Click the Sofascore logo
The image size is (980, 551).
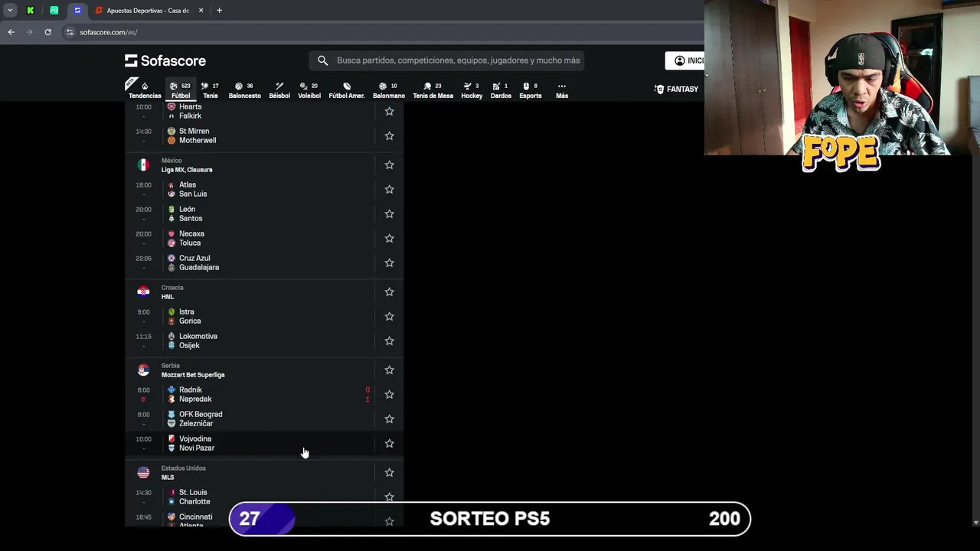coord(165,60)
